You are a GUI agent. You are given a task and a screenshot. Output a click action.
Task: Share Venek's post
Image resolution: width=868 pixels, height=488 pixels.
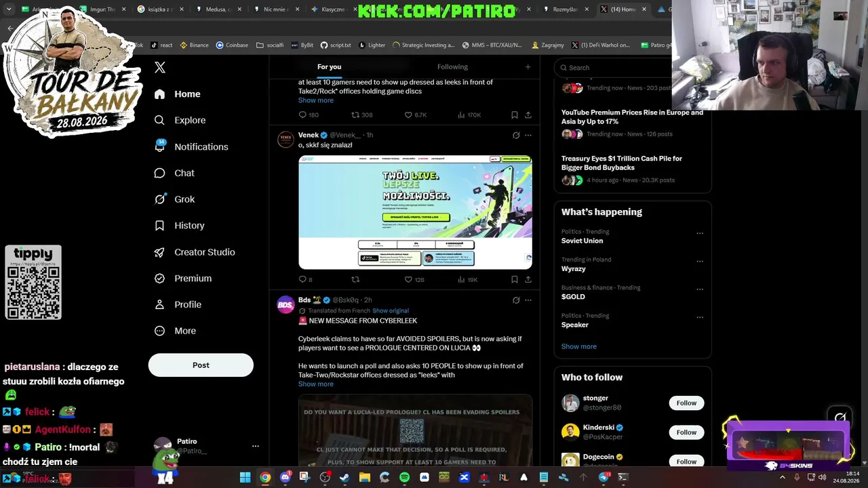pos(528,279)
